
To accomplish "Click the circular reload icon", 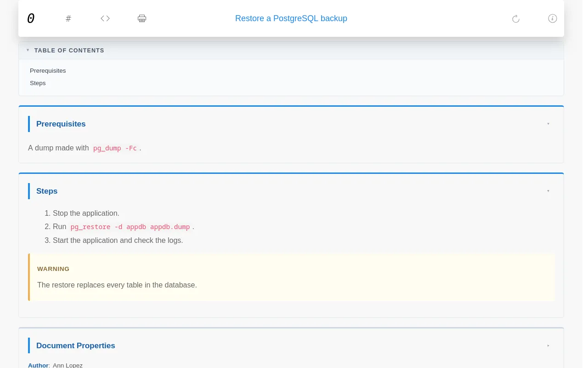I will pos(516,18).
